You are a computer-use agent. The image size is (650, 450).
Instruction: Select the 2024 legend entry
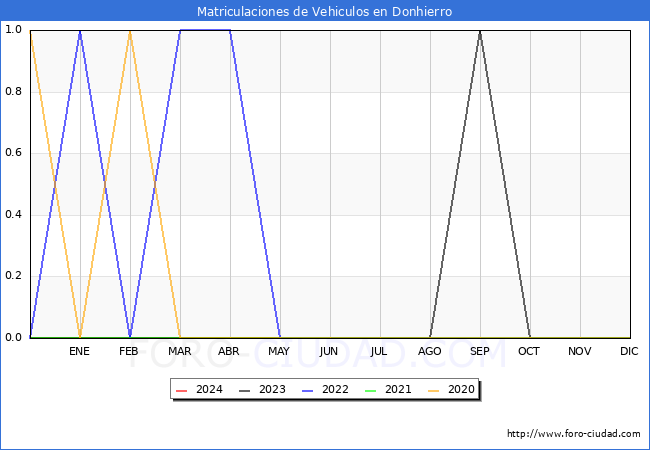[x=199, y=390]
